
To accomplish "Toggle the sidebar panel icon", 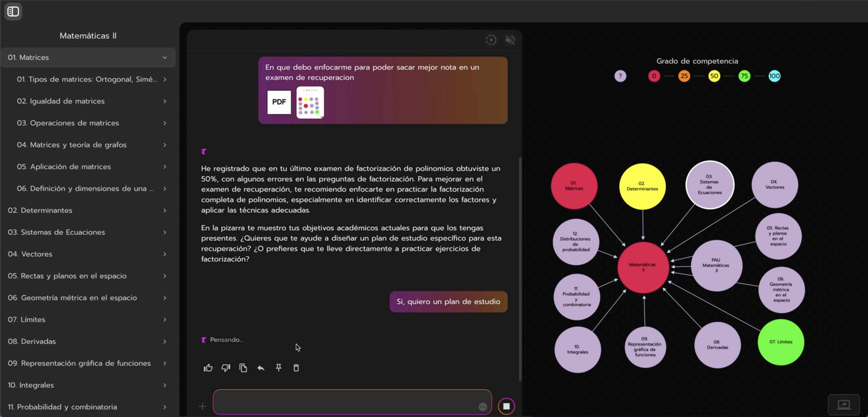I will pyautogui.click(x=13, y=12).
